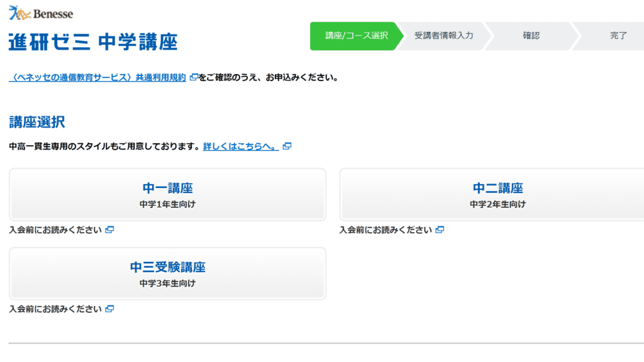The width and height of the screenshot is (644, 362).
Task: Click the 講座選択 section heading
Action: [x=37, y=122]
